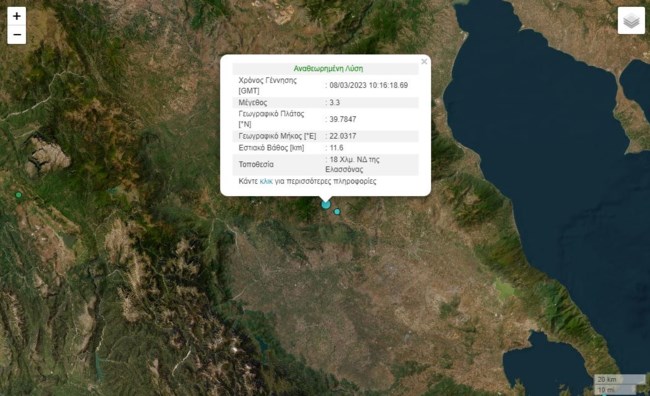This screenshot has height=396, width=650.
Task: Click the magnitude value 3.3
Action: click(335, 102)
